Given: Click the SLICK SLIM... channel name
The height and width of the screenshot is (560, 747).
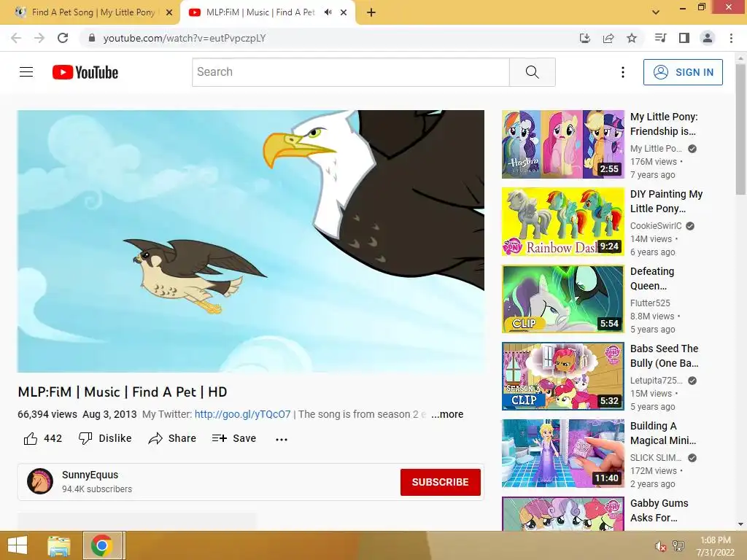Looking at the screenshot, I should point(656,458).
